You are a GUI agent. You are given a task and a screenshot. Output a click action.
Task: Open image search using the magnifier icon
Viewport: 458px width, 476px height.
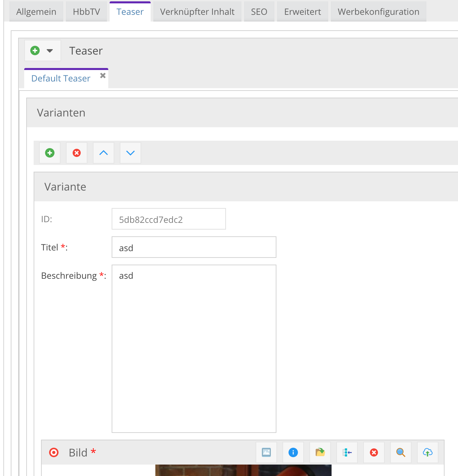coord(400,452)
